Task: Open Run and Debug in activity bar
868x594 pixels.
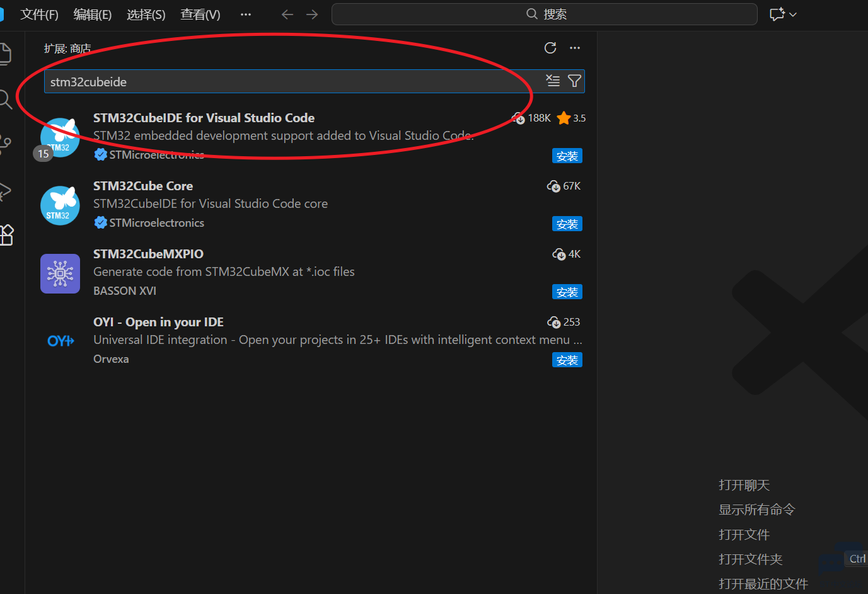Action: 5,190
